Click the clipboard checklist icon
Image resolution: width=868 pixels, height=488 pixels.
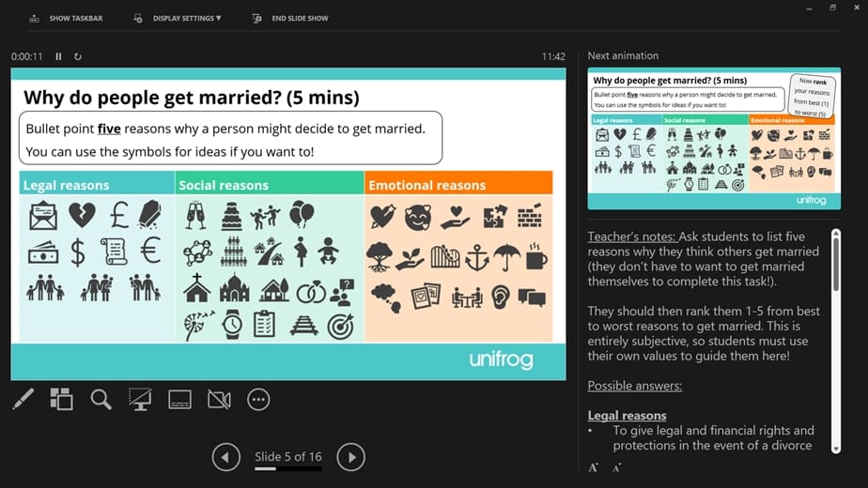pos(264,324)
